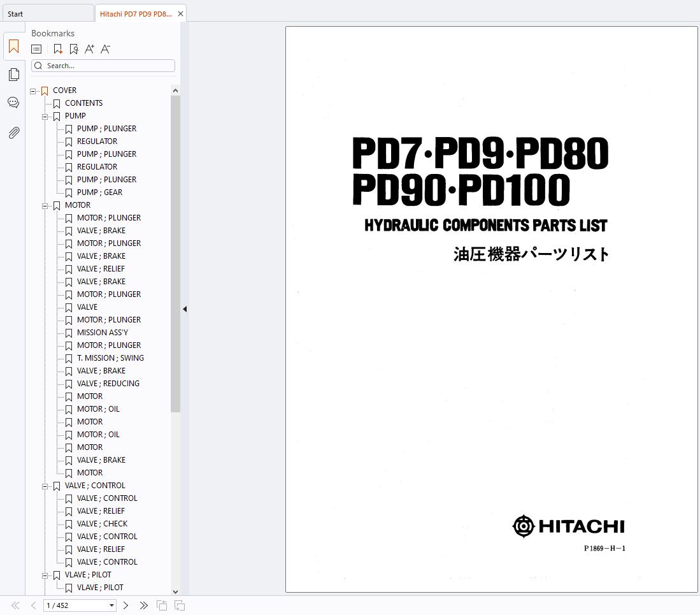
Task: Open the page number dropdown arrow
Action: point(111,605)
